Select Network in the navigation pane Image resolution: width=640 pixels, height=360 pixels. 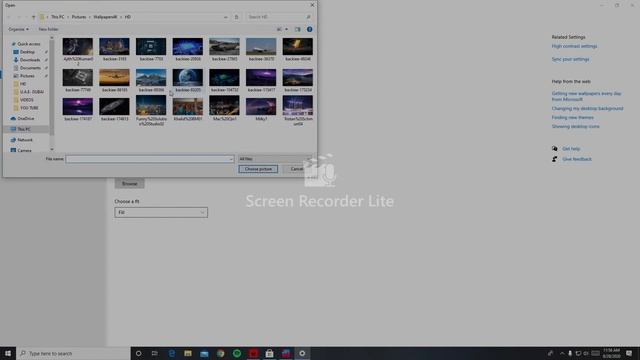point(25,140)
